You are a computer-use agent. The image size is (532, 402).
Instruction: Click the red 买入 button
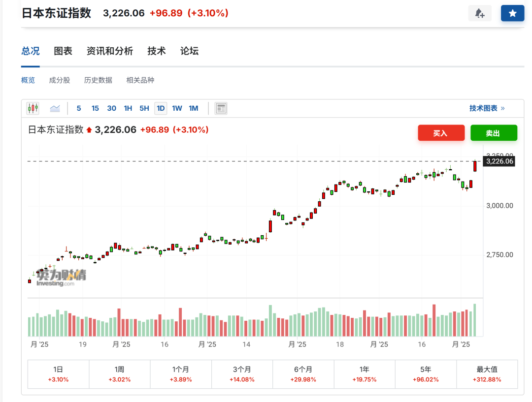[x=441, y=133]
